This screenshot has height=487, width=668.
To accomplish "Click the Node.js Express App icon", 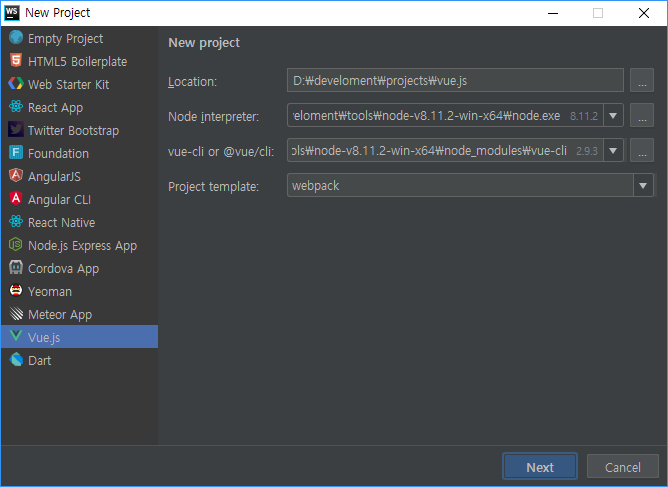I will 16,245.
